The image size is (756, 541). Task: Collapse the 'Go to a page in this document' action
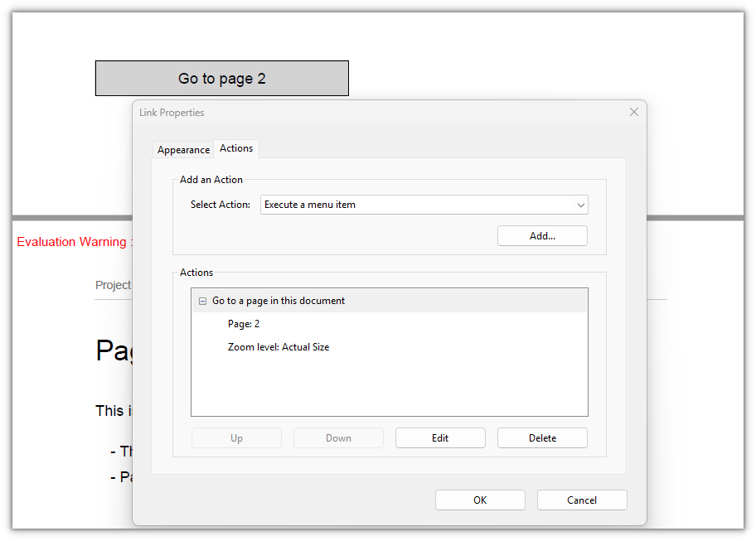point(202,301)
